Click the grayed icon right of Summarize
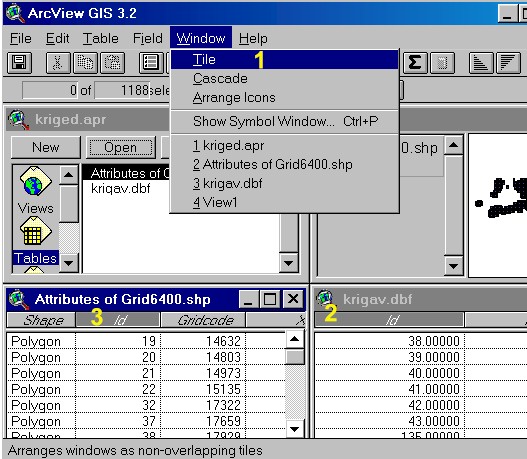Screen dimensions: 527x459 [x=442, y=63]
